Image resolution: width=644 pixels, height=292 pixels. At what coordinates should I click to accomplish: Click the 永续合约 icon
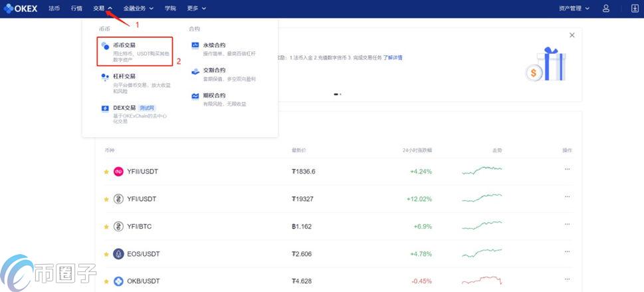click(x=195, y=46)
